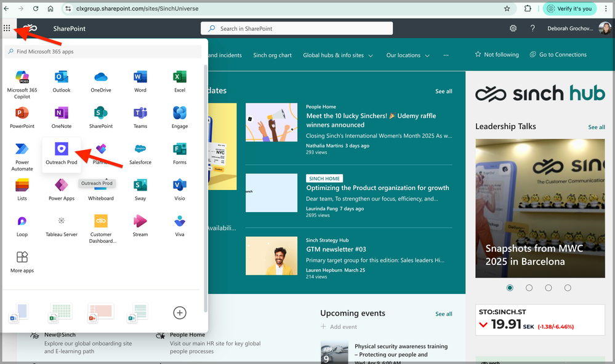This screenshot has width=615, height=364.
Task: Open Lists app
Action: pyautogui.click(x=22, y=189)
